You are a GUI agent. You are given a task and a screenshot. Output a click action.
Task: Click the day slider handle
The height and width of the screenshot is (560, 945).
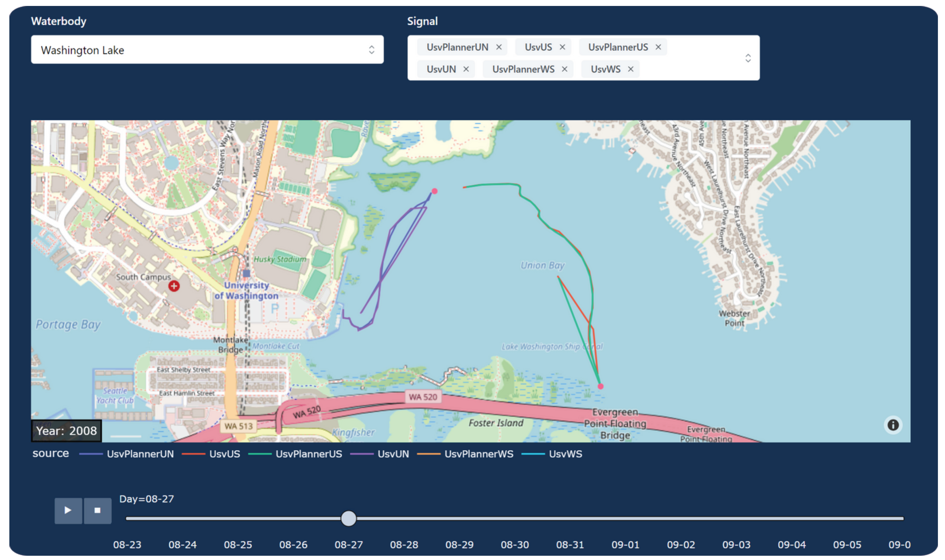348,518
